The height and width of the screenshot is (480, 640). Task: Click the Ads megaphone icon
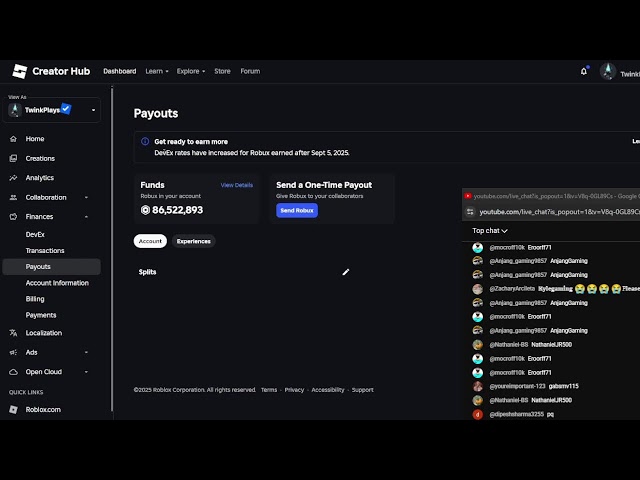pyautogui.click(x=13, y=352)
